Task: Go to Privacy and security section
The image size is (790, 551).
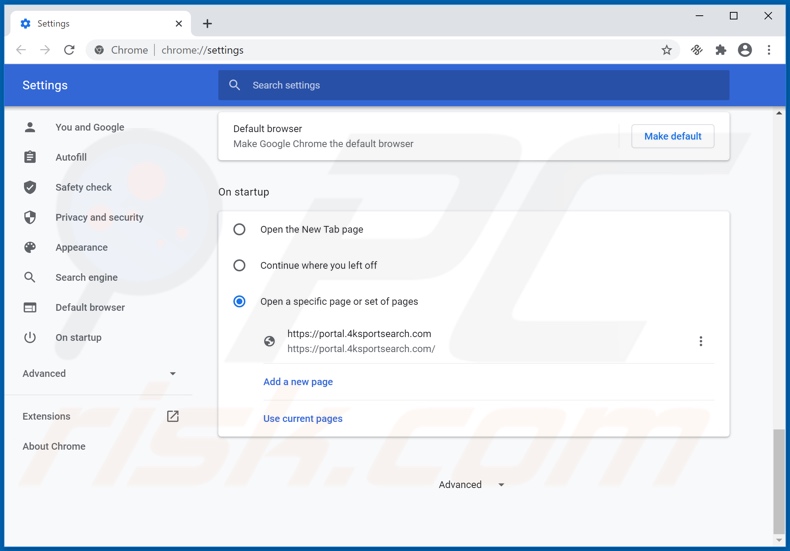Action: (99, 217)
